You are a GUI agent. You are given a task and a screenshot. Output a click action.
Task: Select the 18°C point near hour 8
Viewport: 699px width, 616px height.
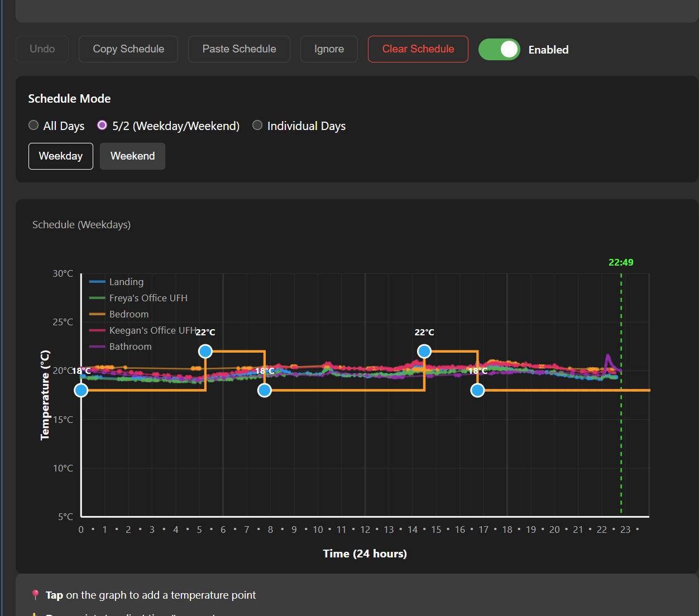pos(265,391)
